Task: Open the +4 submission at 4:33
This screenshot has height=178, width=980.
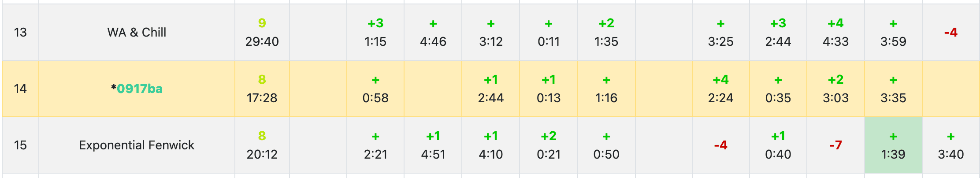Action: click(835, 32)
